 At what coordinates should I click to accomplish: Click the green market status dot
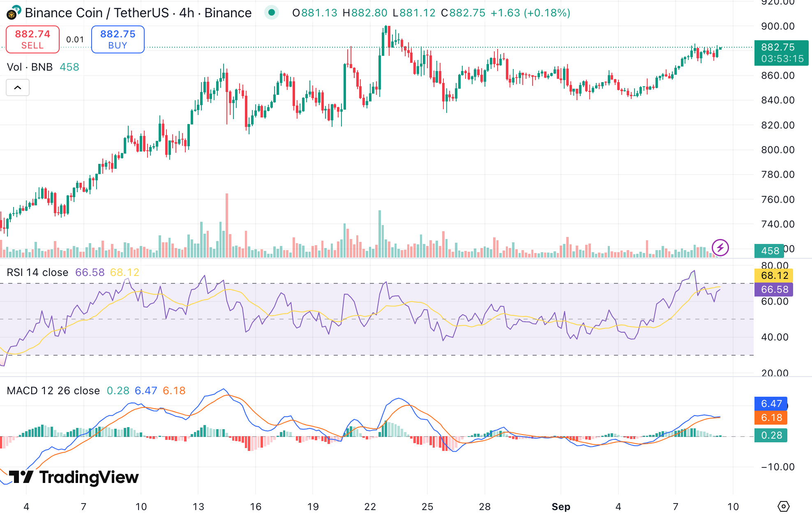(x=271, y=13)
